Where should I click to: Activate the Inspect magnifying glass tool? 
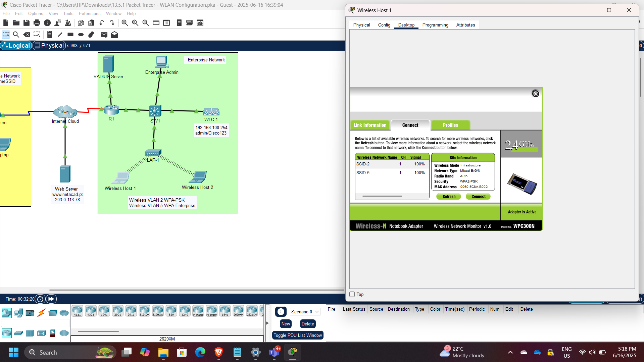pyautogui.click(x=16, y=35)
